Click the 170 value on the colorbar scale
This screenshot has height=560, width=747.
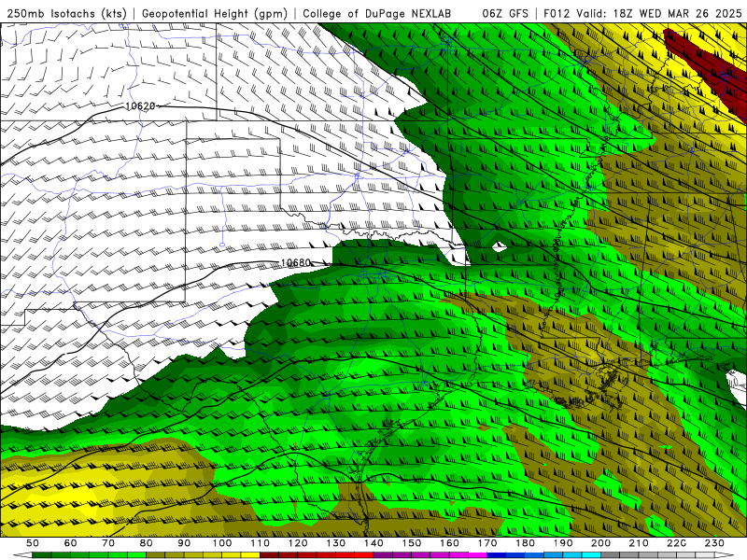487,543
